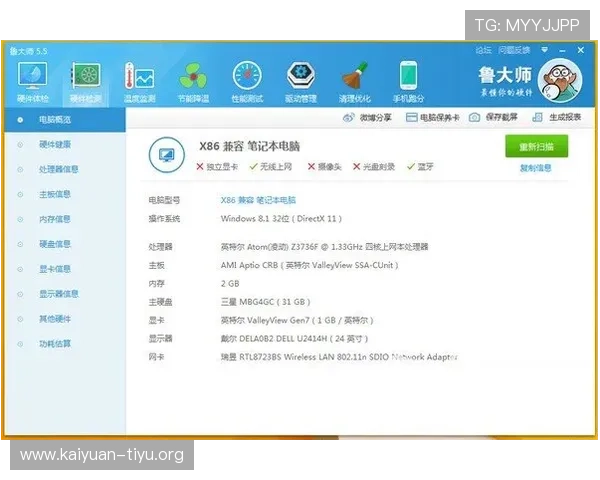Image resolution: width=600 pixels, height=480 pixels.
Task: Open the title bar dropdown menu arrow
Action: pyautogui.click(x=545, y=50)
